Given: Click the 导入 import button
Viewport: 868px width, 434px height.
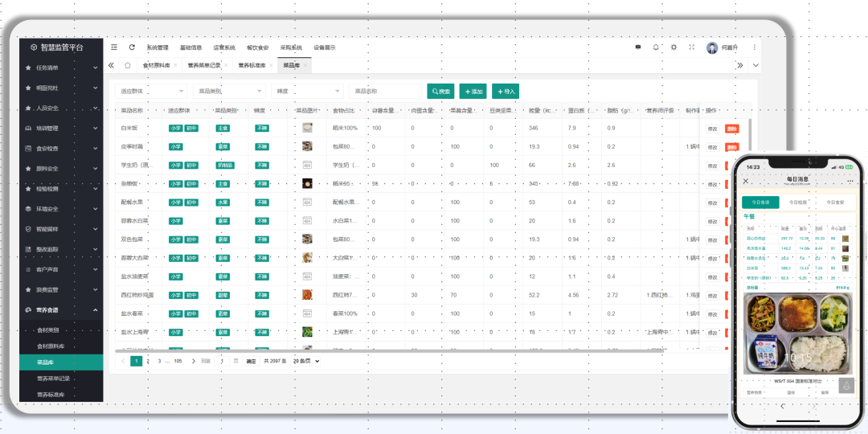Looking at the screenshot, I should [x=506, y=92].
